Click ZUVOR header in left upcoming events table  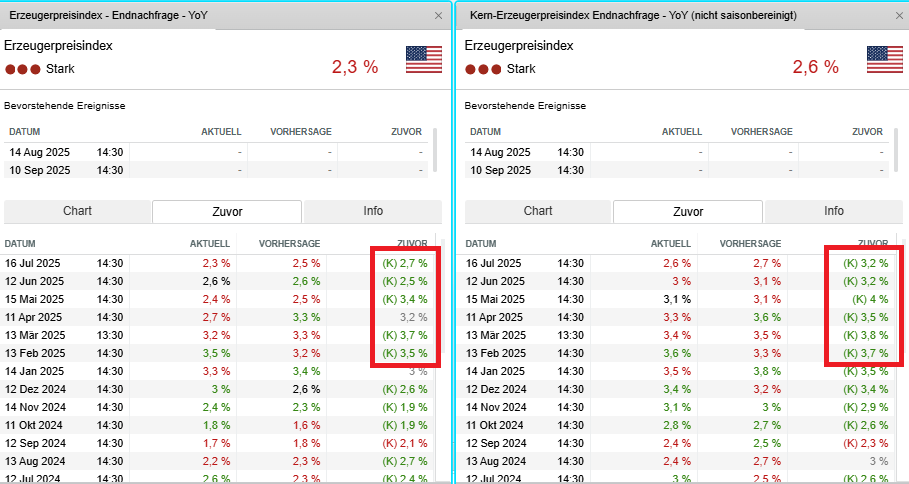click(406, 132)
